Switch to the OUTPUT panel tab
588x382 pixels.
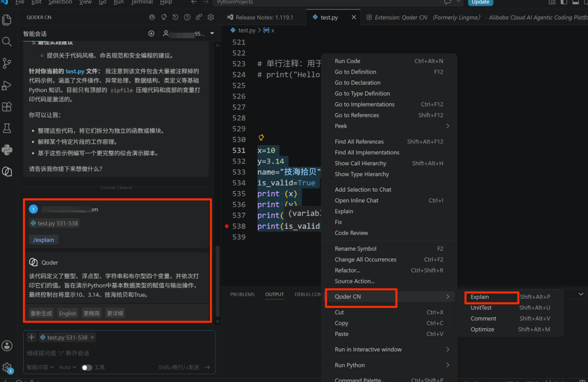pos(274,295)
